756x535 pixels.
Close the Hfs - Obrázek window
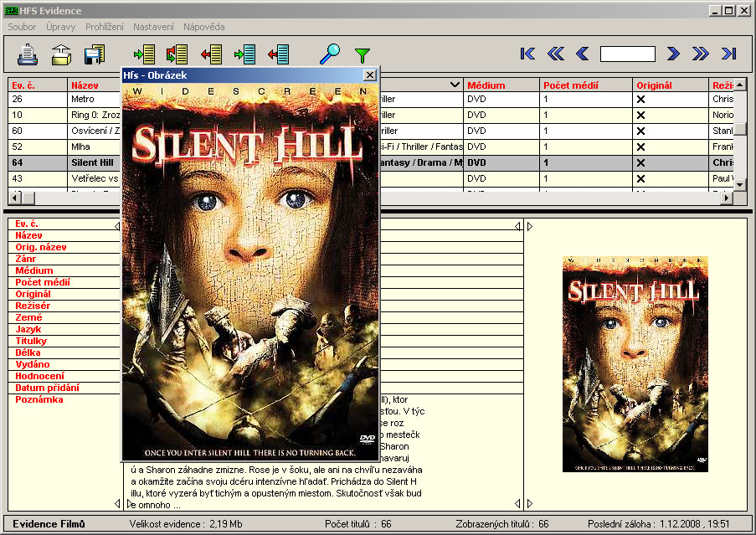370,75
